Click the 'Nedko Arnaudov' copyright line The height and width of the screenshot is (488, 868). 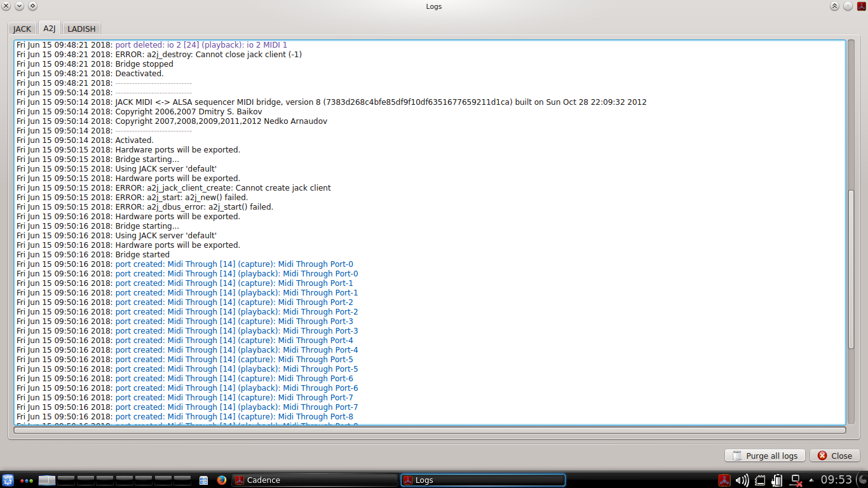point(172,121)
